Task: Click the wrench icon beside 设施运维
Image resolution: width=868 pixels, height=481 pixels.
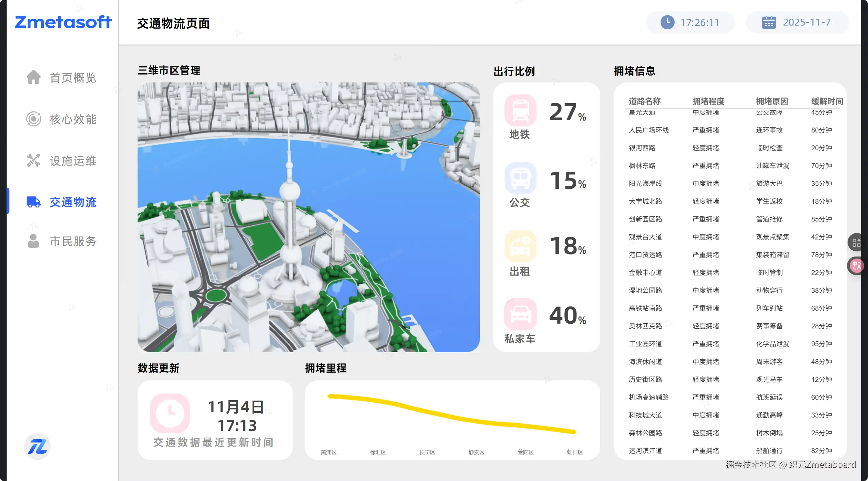Action: 33,160
